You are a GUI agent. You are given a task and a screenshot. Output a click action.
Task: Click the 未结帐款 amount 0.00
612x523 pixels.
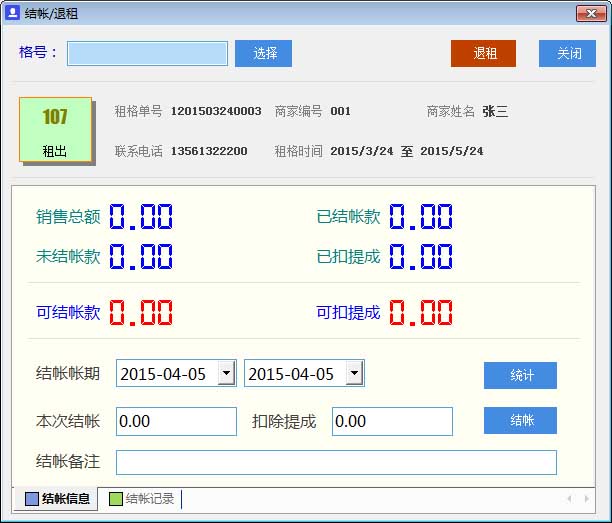pos(141,257)
